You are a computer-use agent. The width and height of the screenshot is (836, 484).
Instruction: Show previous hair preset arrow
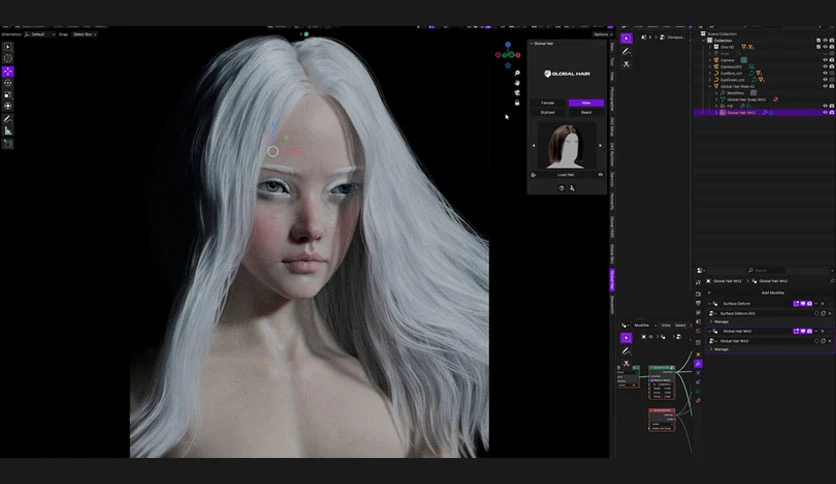(533, 146)
